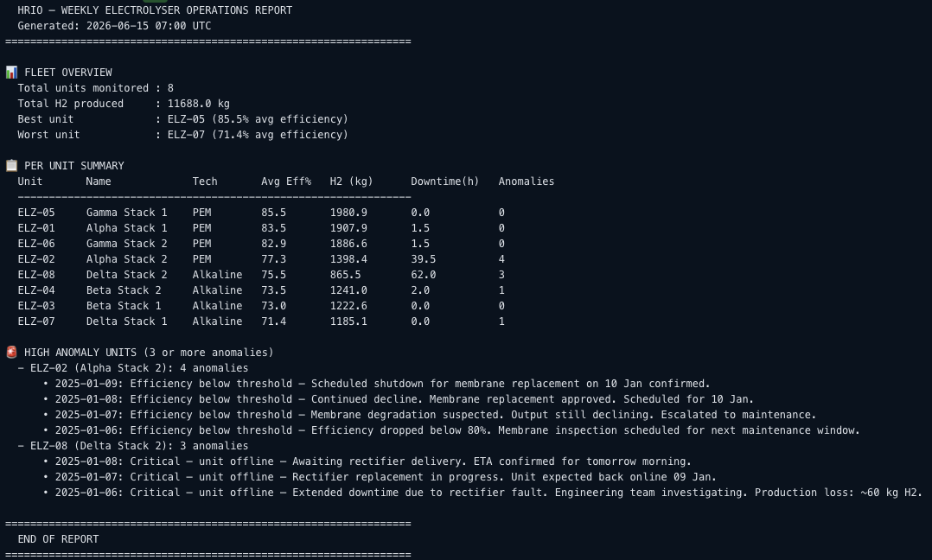The width and height of the screenshot is (932, 560).
Task: Click the 'ELZ-08' cell in the summary table
Action: [36, 274]
